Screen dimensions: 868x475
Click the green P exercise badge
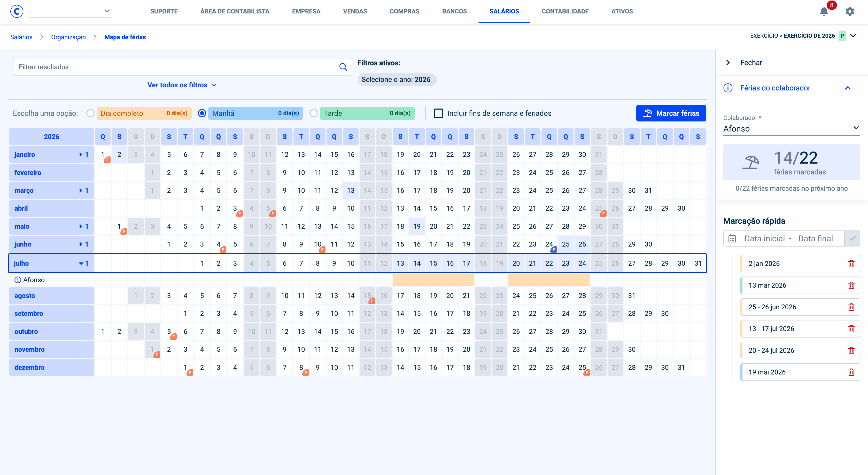coord(842,36)
